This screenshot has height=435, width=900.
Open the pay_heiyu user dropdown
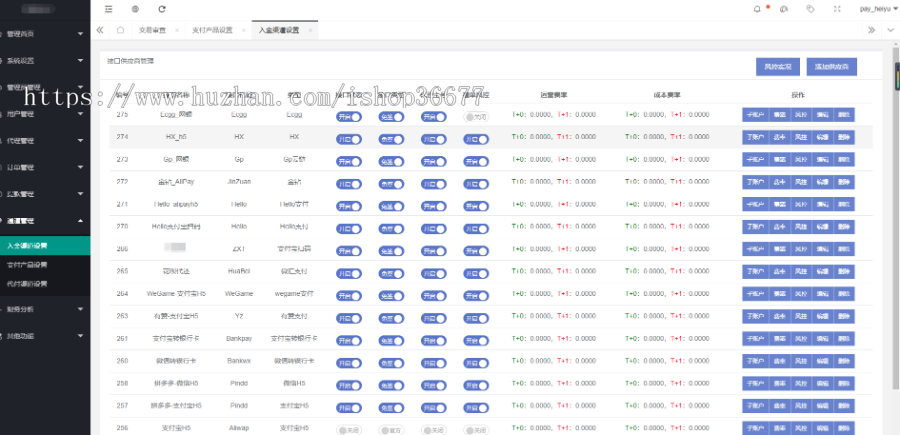pos(874,8)
